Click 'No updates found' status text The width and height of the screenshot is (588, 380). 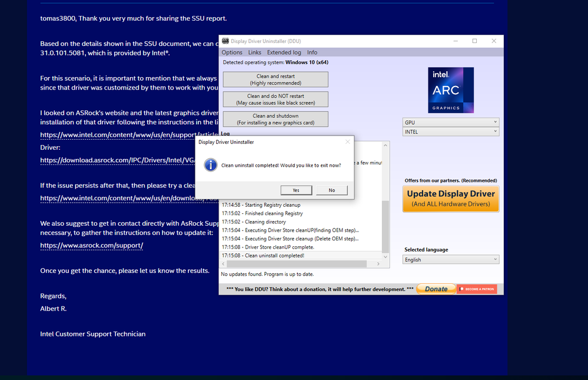pyautogui.click(x=267, y=274)
